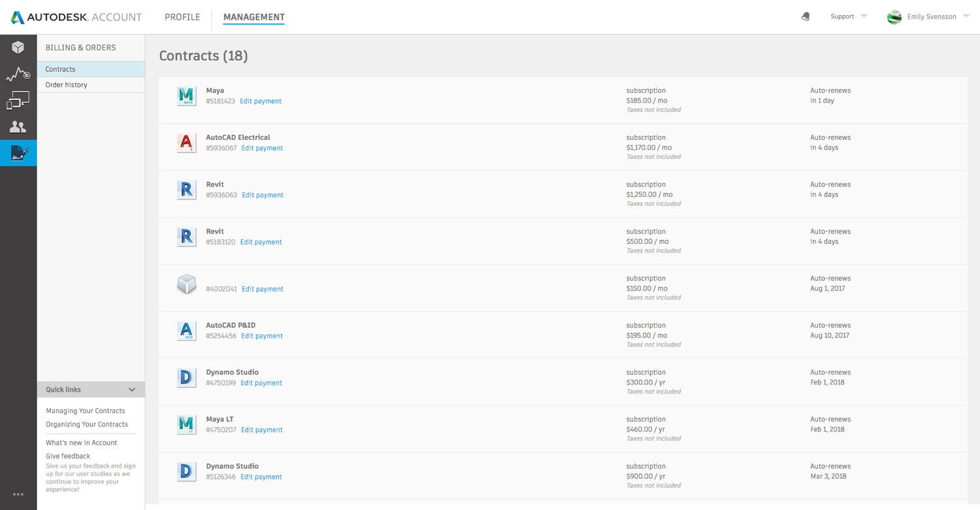Click renewal date Aug 10, 2017
This screenshot has height=510, width=980.
830,335
